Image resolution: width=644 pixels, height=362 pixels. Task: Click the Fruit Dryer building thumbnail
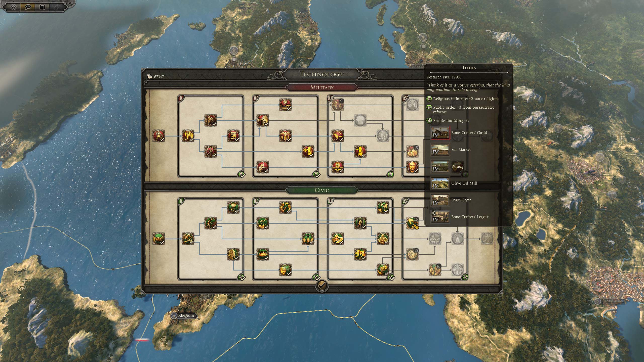(x=440, y=200)
